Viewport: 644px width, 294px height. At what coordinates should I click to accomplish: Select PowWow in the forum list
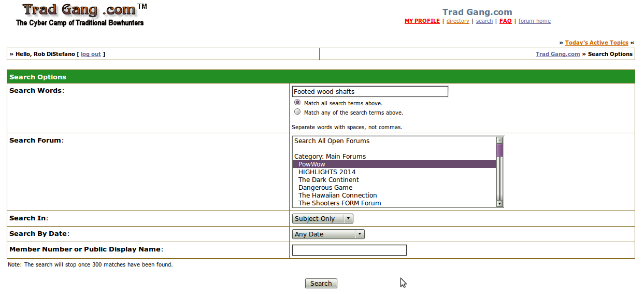click(x=394, y=164)
